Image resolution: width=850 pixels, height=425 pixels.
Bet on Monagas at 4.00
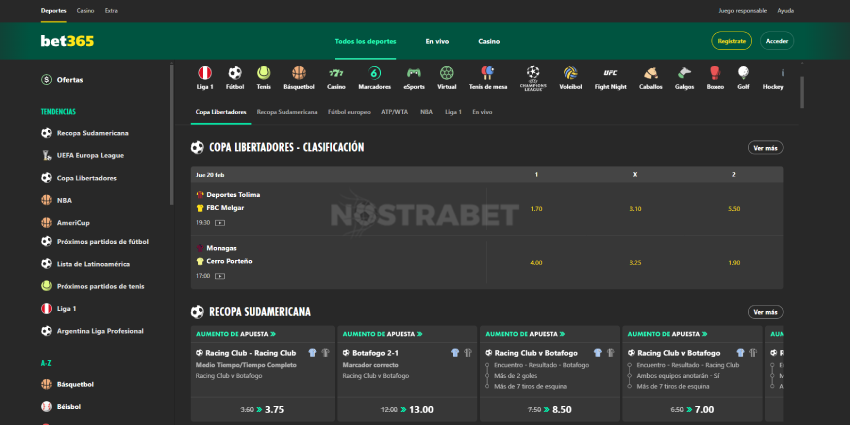click(x=536, y=262)
